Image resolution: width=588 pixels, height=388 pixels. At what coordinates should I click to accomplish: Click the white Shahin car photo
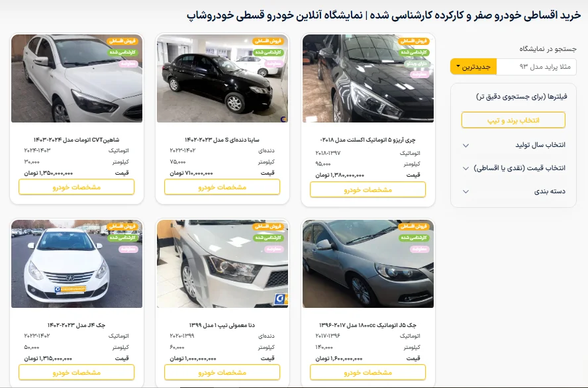click(77, 78)
